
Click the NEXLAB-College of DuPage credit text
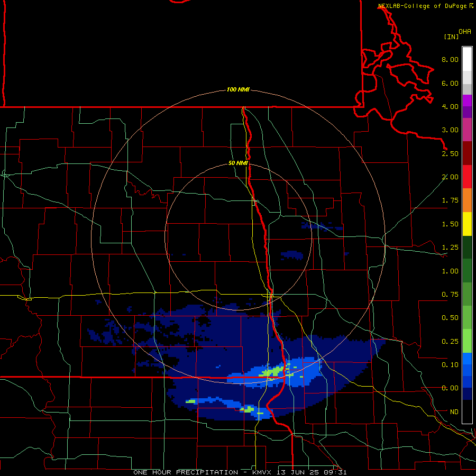tap(422, 6)
